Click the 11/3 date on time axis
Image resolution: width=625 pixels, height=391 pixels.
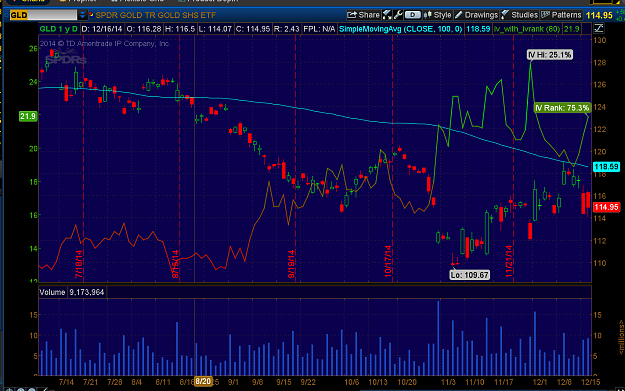448,382
